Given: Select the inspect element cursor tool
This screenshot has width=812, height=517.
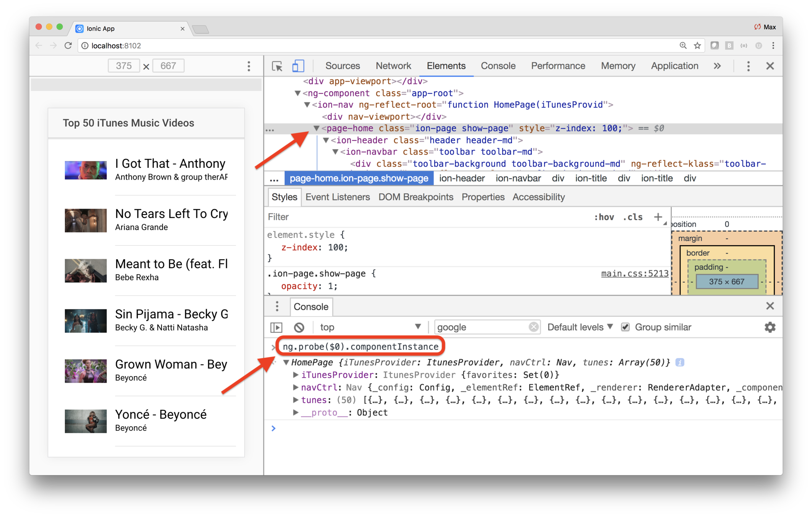Looking at the screenshot, I should point(277,66).
